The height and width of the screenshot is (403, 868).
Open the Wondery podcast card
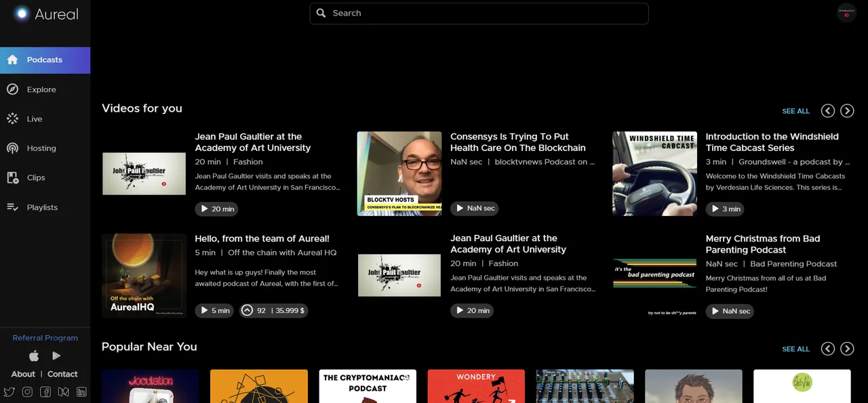coord(476,386)
